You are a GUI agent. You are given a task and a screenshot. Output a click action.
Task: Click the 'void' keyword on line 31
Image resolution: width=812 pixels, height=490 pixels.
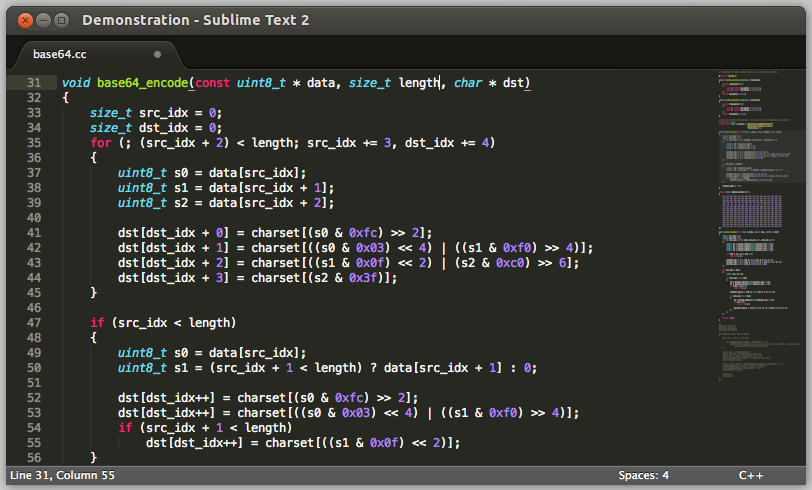tap(76, 83)
